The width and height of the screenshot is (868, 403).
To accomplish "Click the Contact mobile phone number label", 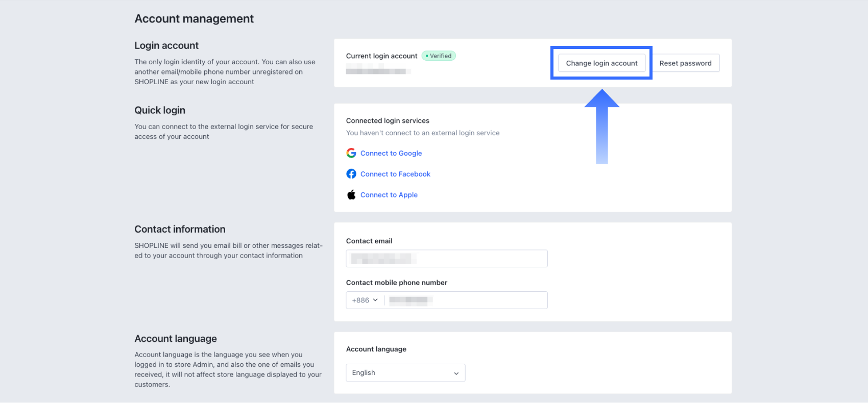I will [x=396, y=283].
